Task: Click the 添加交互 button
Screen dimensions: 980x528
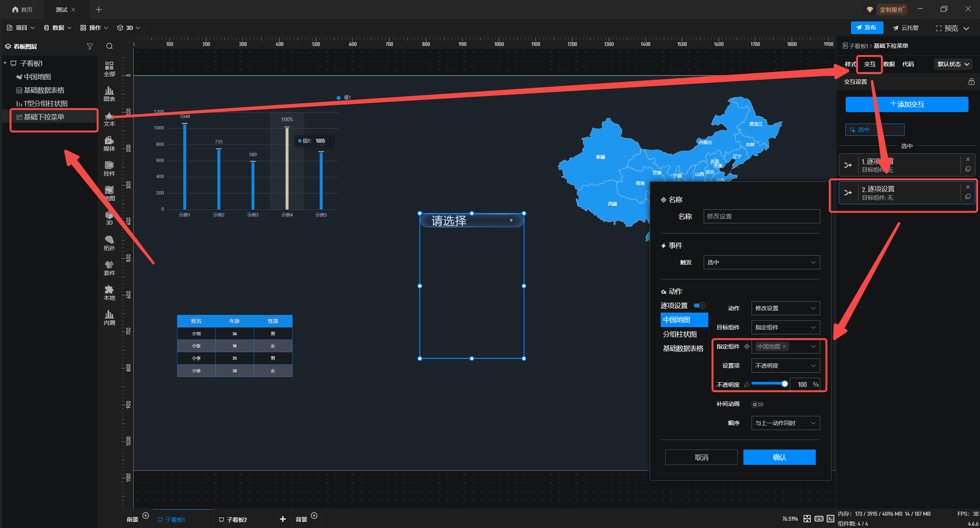Action: [x=906, y=104]
